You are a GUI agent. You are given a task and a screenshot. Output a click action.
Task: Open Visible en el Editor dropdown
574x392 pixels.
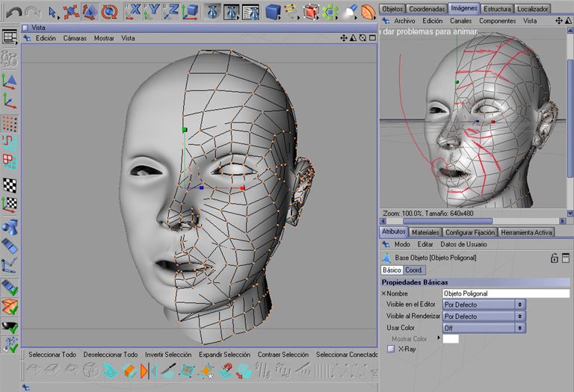(x=484, y=304)
